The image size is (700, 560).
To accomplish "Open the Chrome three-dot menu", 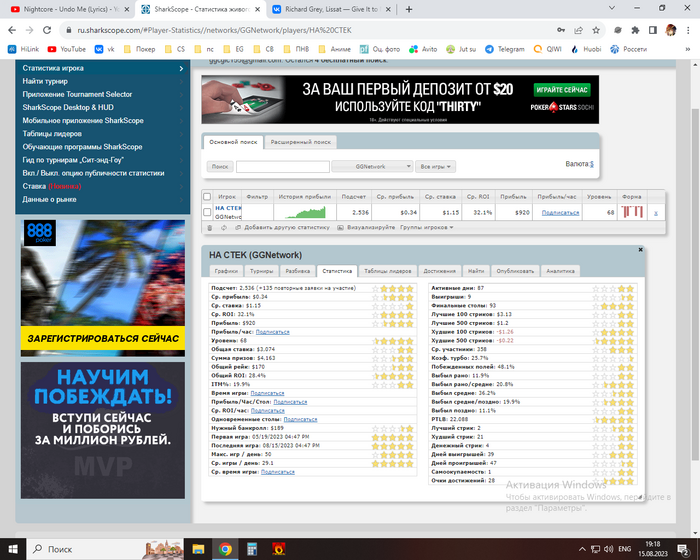I will (688, 30).
